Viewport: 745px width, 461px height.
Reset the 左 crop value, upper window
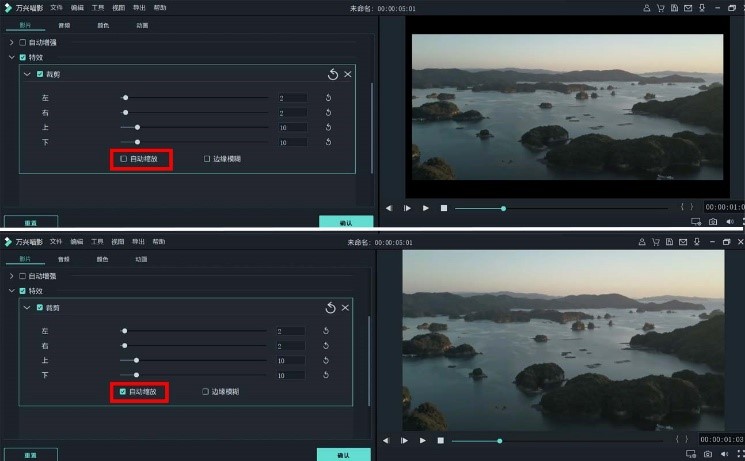tap(328, 98)
